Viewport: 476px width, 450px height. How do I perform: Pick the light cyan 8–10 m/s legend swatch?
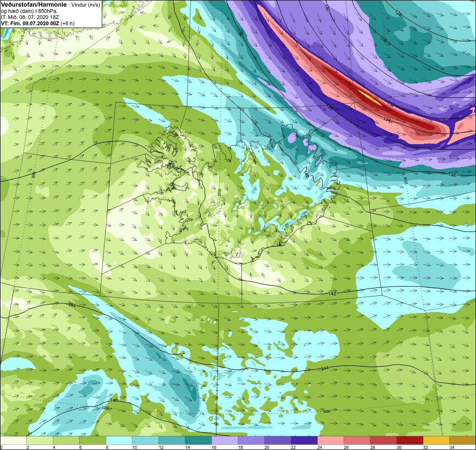pos(119,440)
